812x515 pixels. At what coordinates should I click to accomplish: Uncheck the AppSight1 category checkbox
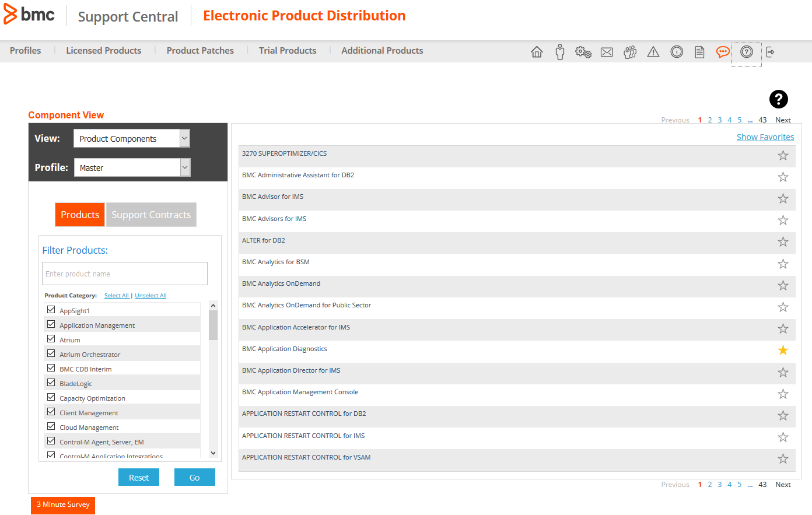tap(51, 310)
